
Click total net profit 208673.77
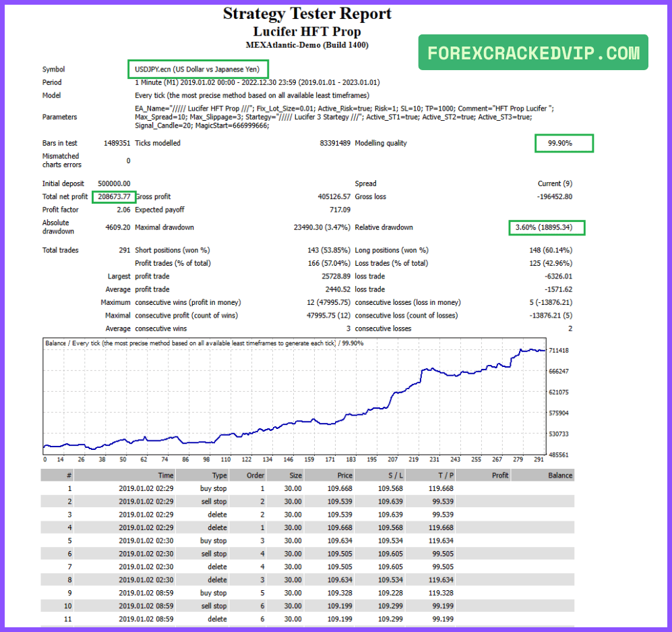114,197
